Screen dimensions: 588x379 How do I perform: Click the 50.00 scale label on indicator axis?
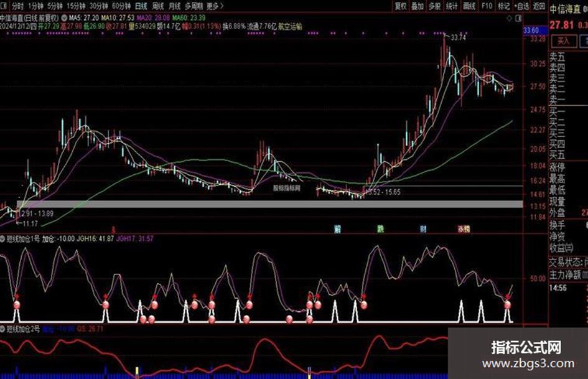point(538,279)
